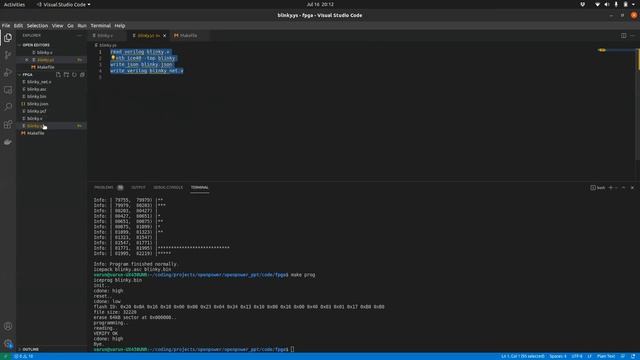Open the View menu
The width and height of the screenshot is (640, 360).
click(57, 25)
